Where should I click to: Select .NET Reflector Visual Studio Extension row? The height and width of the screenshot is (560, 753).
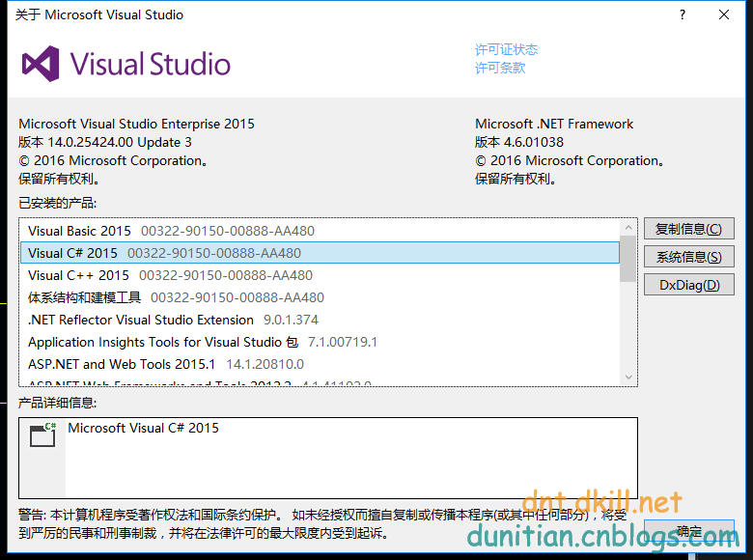pos(320,320)
